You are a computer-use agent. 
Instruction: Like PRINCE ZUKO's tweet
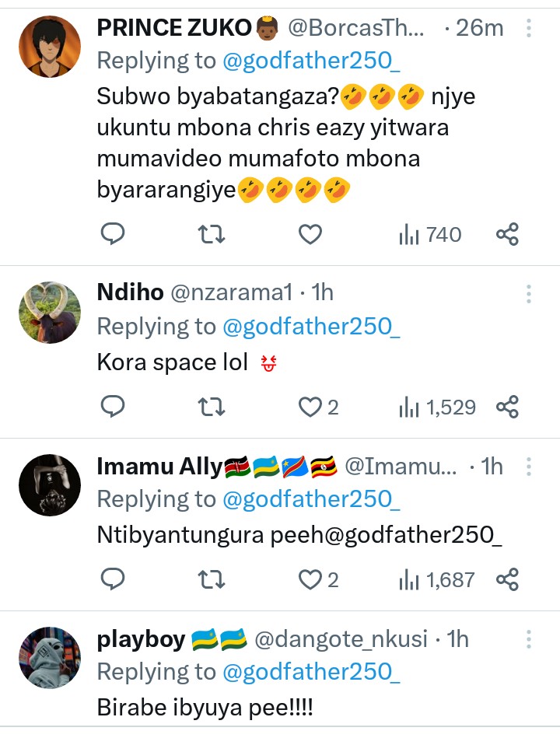310,234
